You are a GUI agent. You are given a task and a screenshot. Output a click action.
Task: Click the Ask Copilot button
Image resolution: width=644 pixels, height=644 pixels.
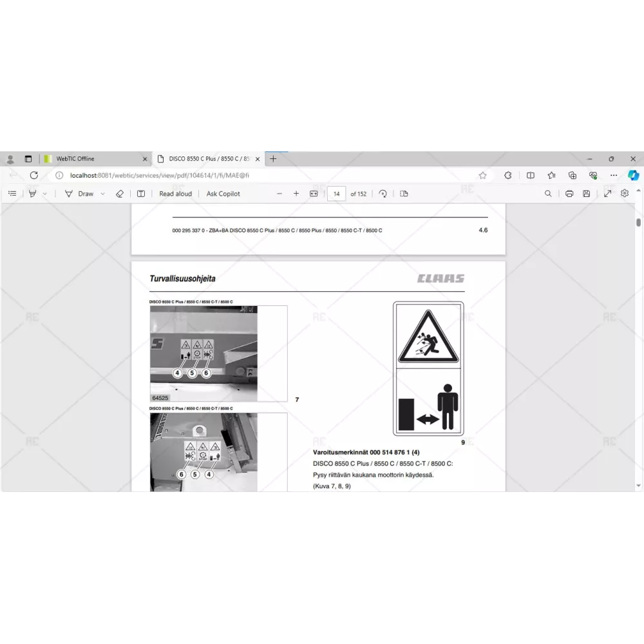tap(223, 193)
